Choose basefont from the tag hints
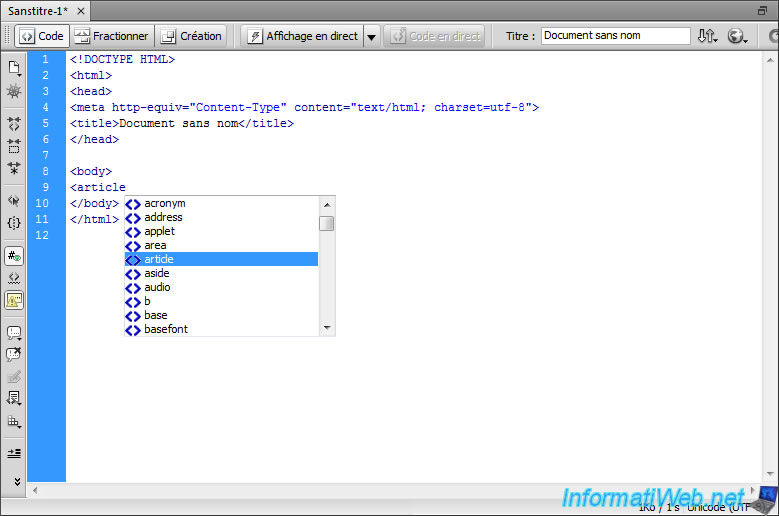Screen dimensions: 779x516 pyautogui.click(x=221, y=329)
